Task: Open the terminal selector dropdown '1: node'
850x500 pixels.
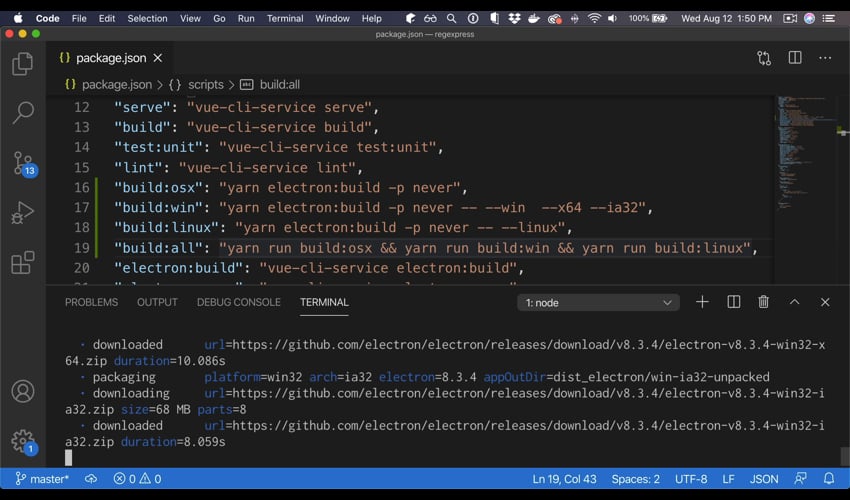Action: coord(598,303)
